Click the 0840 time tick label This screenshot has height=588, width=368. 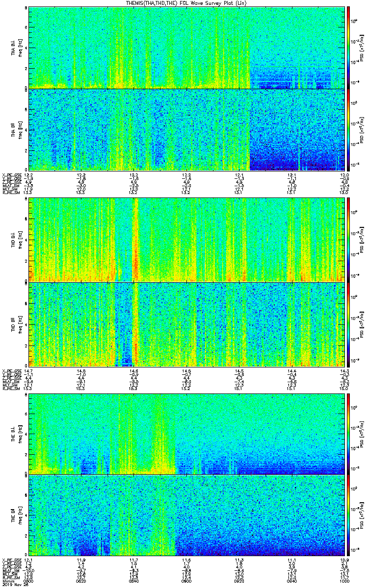tap(133, 581)
